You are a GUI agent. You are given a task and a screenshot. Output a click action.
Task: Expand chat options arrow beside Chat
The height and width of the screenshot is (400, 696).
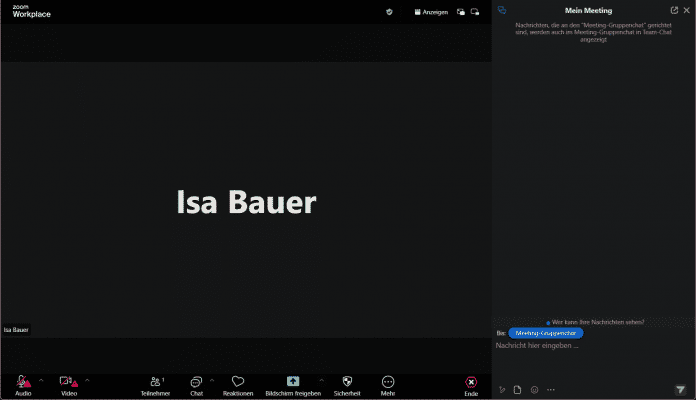(x=212, y=380)
